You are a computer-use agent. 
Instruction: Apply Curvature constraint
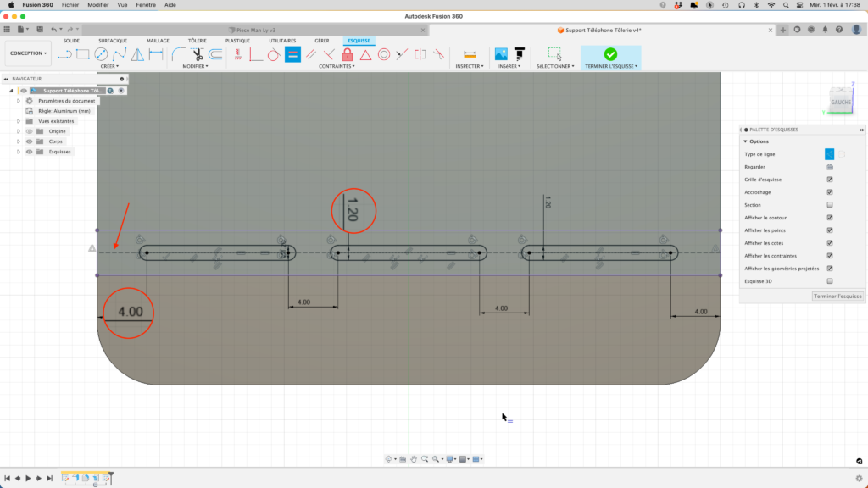tap(438, 54)
